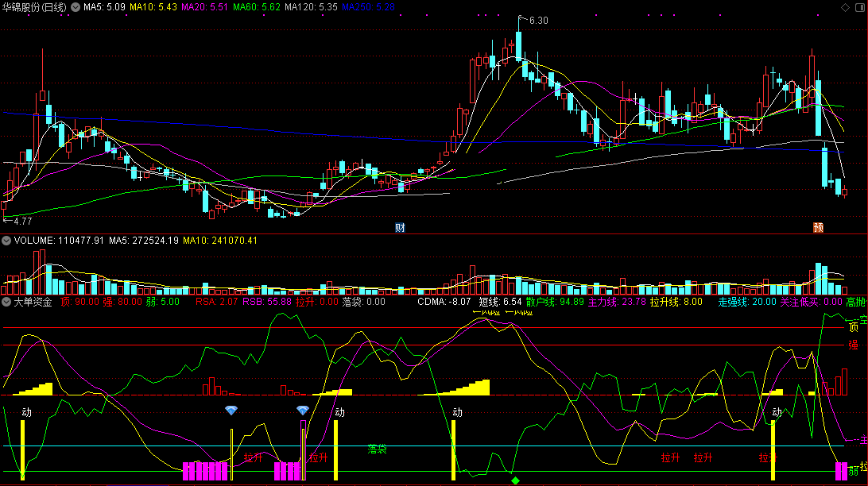Viewport: 868px width, 486px height.
Task: Open the 华锦股份 main chart indicator dropdown
Action: [76, 7]
